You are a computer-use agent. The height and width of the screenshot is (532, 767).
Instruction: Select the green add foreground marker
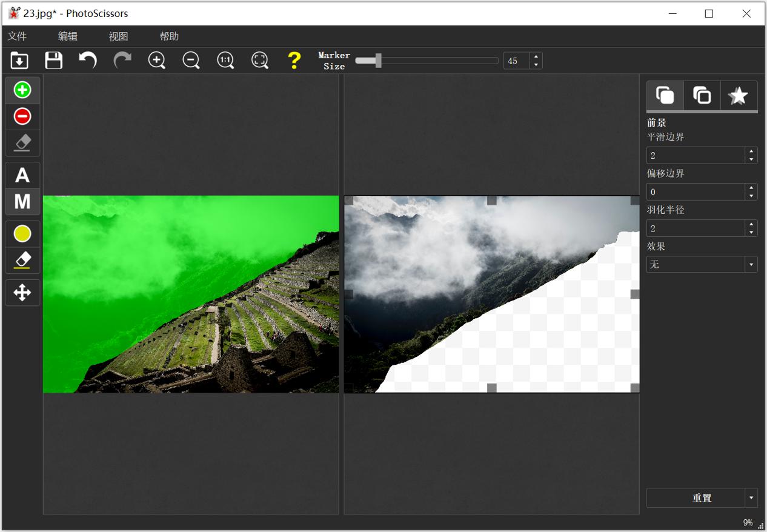(x=22, y=90)
